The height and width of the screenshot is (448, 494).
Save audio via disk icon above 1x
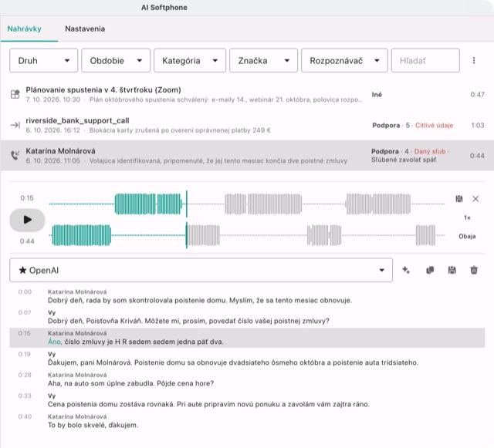coord(459,199)
